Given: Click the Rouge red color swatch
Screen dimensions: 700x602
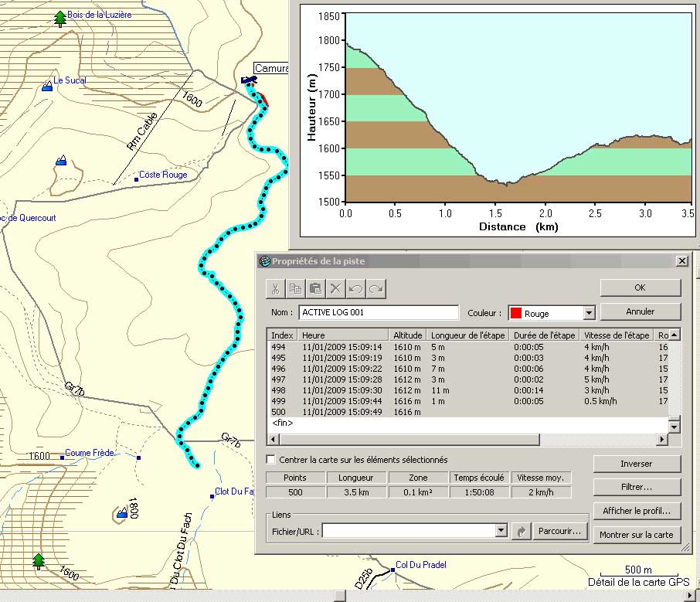Looking at the screenshot, I should coord(516,313).
